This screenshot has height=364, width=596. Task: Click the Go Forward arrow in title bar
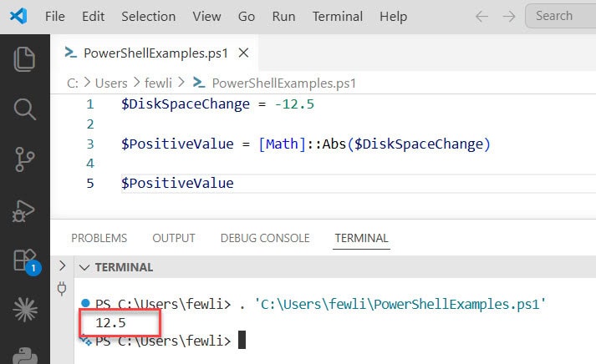[508, 17]
